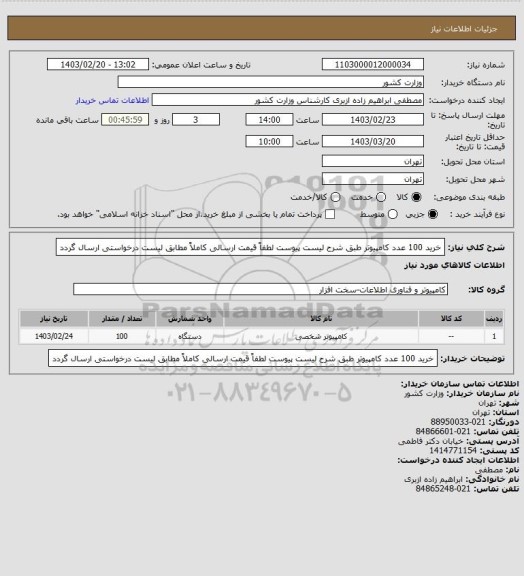Click the postal address خیابان دکتر فاطمی
524x576 pixels.
point(430,441)
